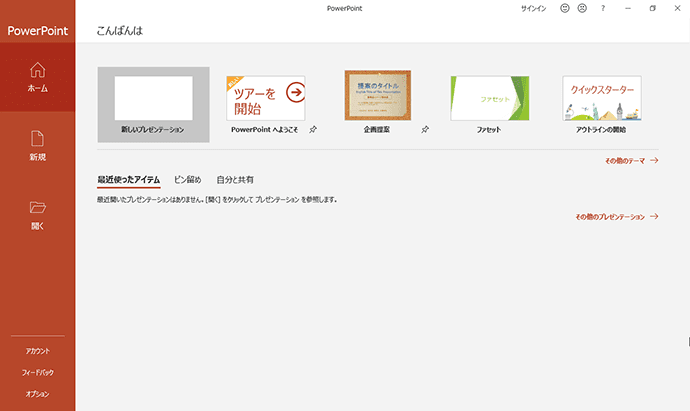Click the 最近開いたプレゼンテーションはありません message
This screenshot has height=411, width=690.
click(217, 199)
